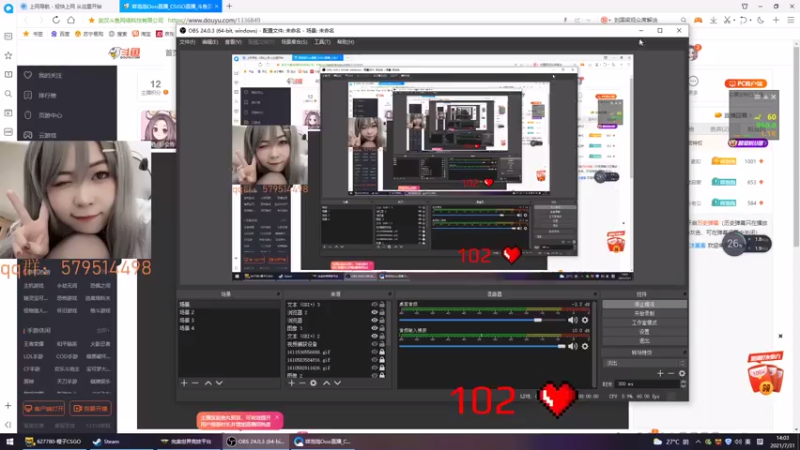This screenshot has width=800, height=450.
Task: Switch to Steam in the taskbar
Action: 106,441
